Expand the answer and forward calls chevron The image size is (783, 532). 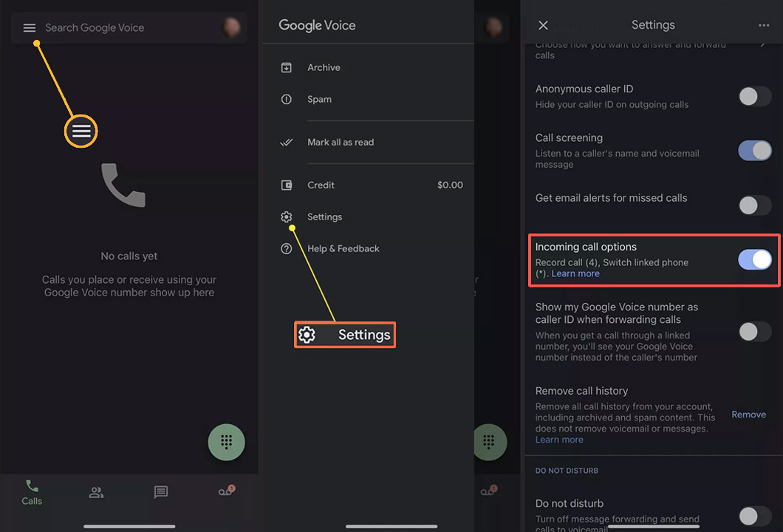coord(762,44)
